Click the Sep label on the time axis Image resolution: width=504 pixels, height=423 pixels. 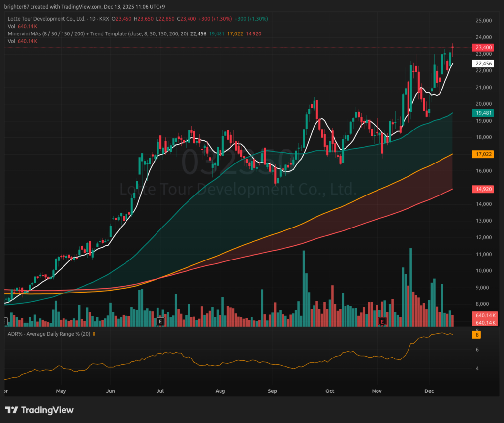[x=272, y=391]
